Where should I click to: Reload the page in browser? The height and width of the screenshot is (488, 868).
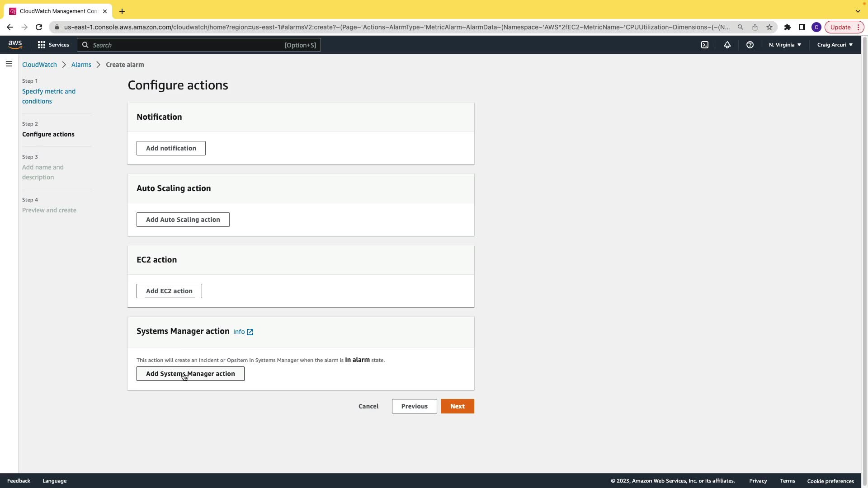coord(39,27)
